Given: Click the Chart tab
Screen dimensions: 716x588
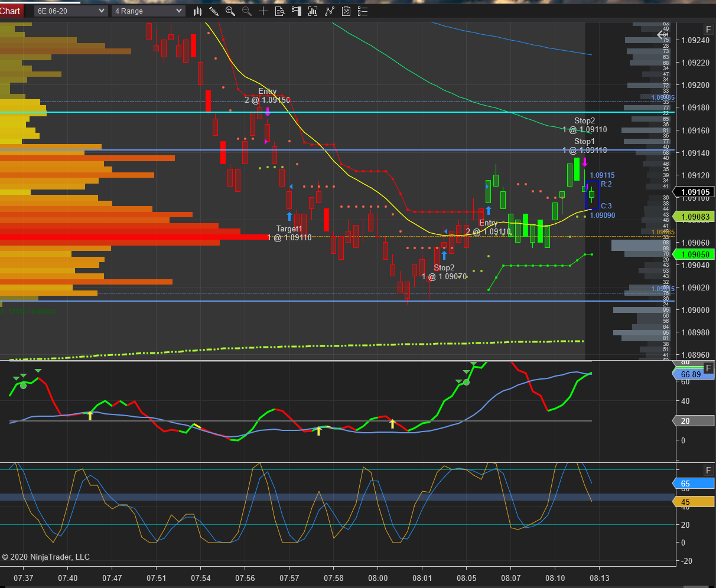Looking at the screenshot, I should [x=11, y=11].
